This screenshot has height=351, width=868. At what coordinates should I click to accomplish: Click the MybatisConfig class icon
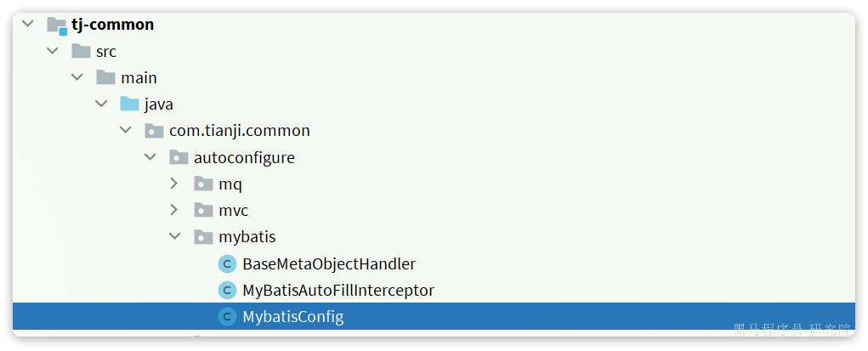pyautogui.click(x=228, y=317)
